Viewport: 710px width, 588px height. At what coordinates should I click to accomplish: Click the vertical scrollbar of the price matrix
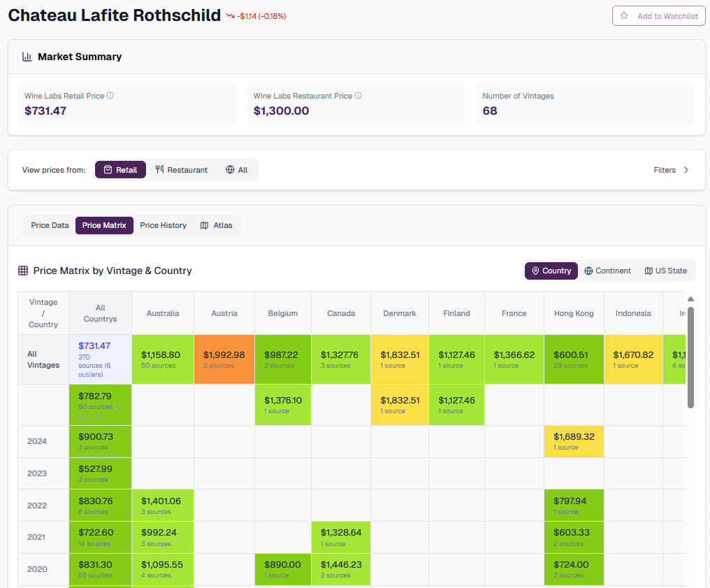coord(690,358)
